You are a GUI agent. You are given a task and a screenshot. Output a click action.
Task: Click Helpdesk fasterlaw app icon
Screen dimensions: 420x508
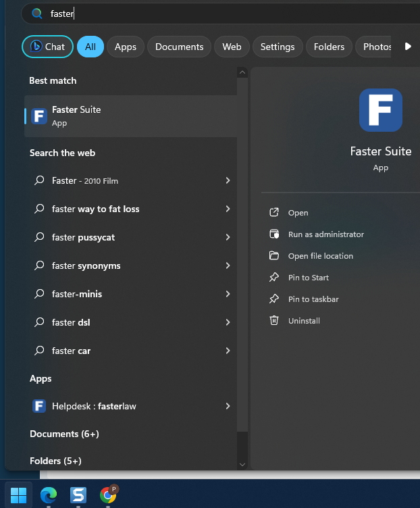(39, 406)
